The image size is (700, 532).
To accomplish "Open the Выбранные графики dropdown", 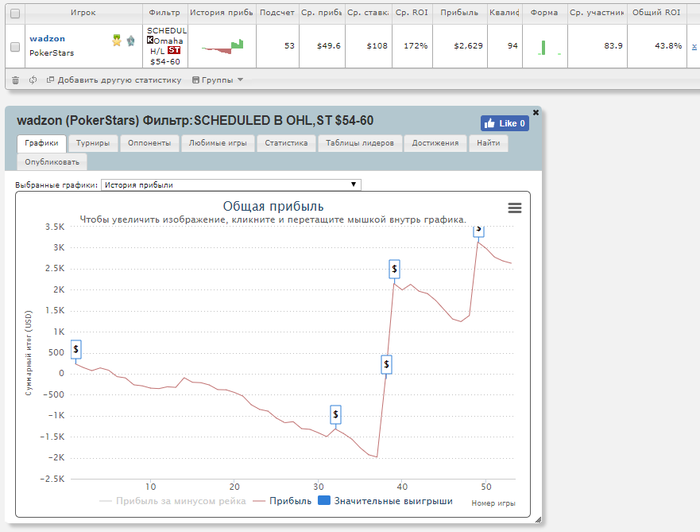I will 231,185.
